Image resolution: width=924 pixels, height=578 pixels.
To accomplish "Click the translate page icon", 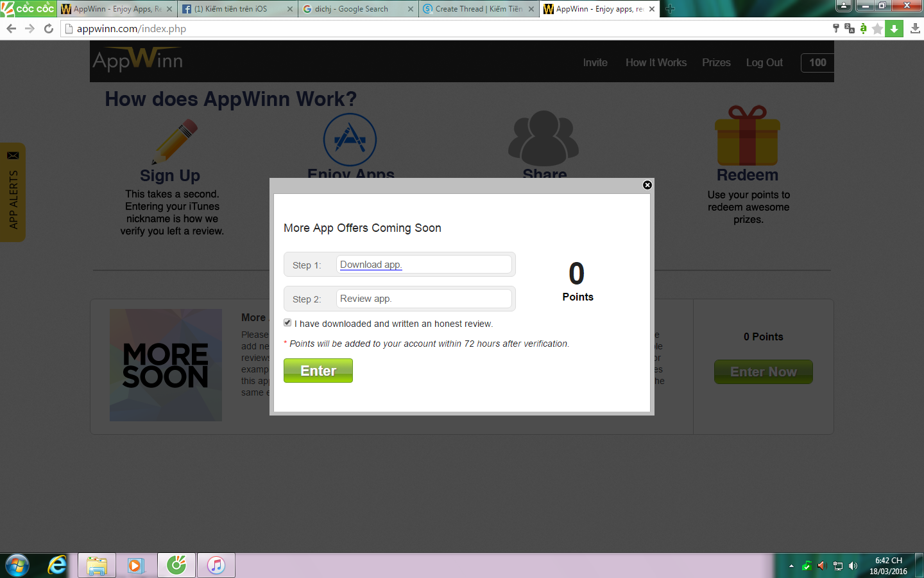I will tap(850, 28).
